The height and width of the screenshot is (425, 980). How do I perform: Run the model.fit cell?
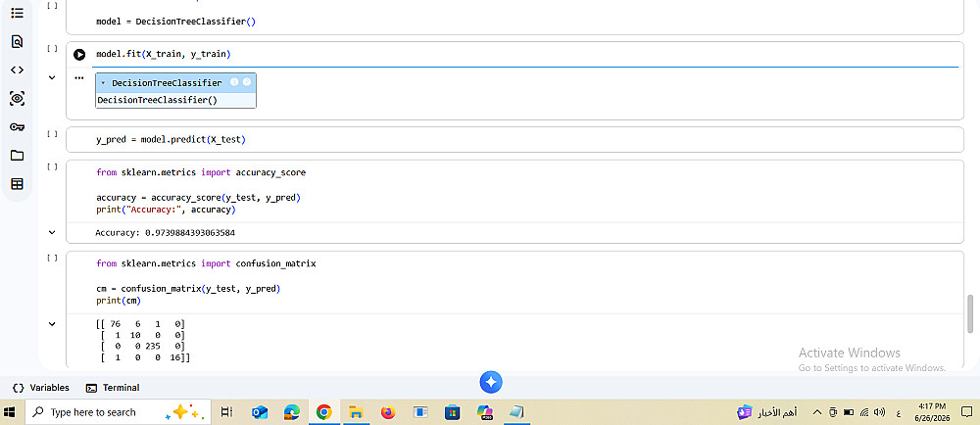click(x=79, y=55)
